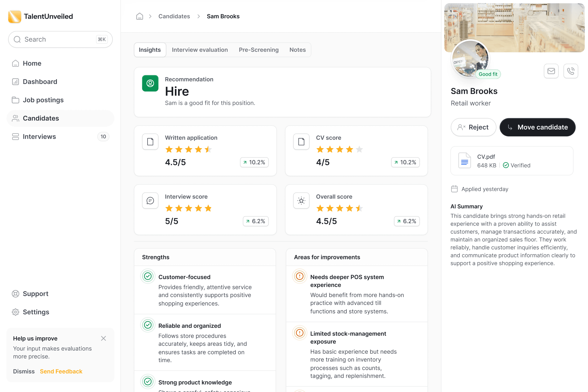
Task: Switch to the Pre-Screening tab
Action: click(259, 50)
